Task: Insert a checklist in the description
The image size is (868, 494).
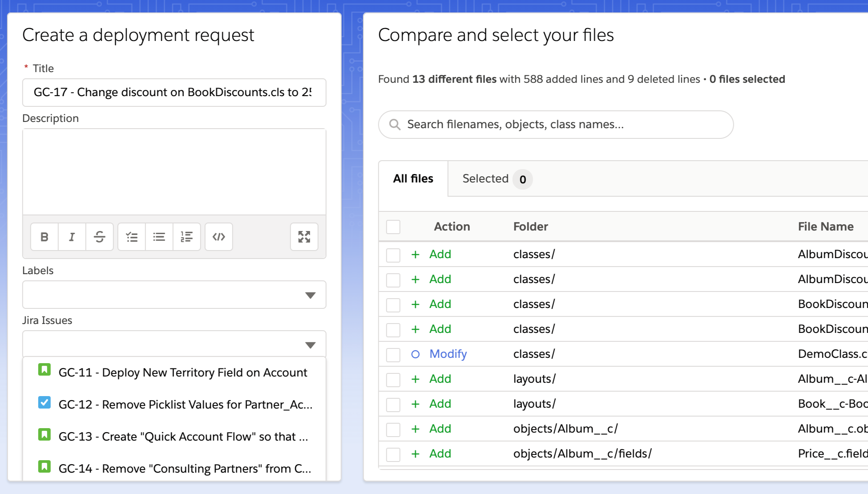Action: (x=131, y=237)
